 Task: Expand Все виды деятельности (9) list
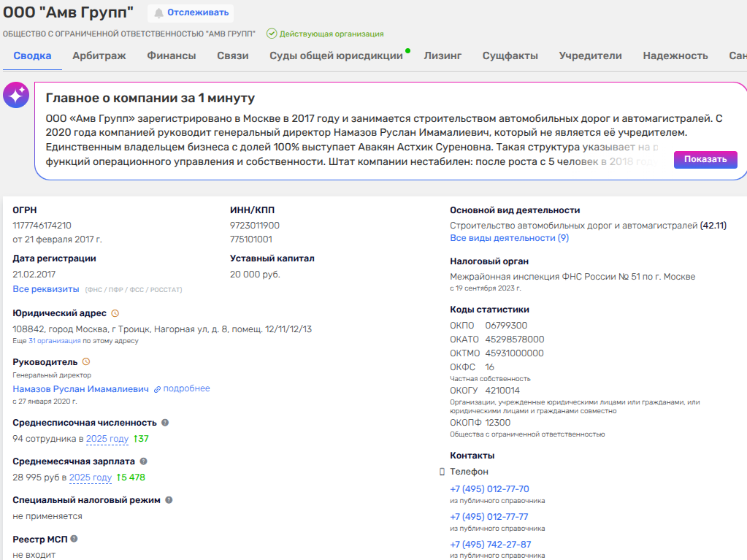[x=509, y=238]
